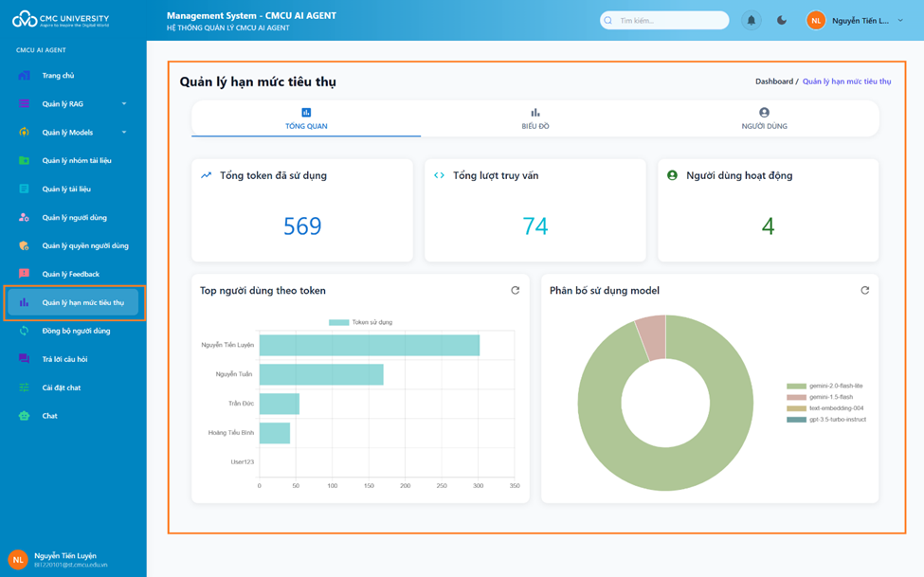This screenshot has height=577, width=924.
Task: Open the user account dropdown arrow
Action: click(900, 20)
